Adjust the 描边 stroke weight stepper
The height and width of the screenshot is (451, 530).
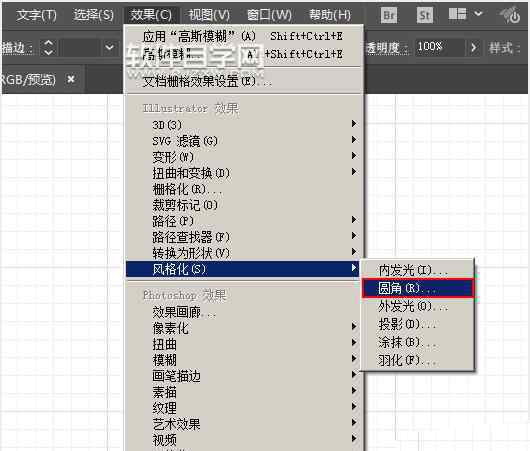[x=49, y=48]
